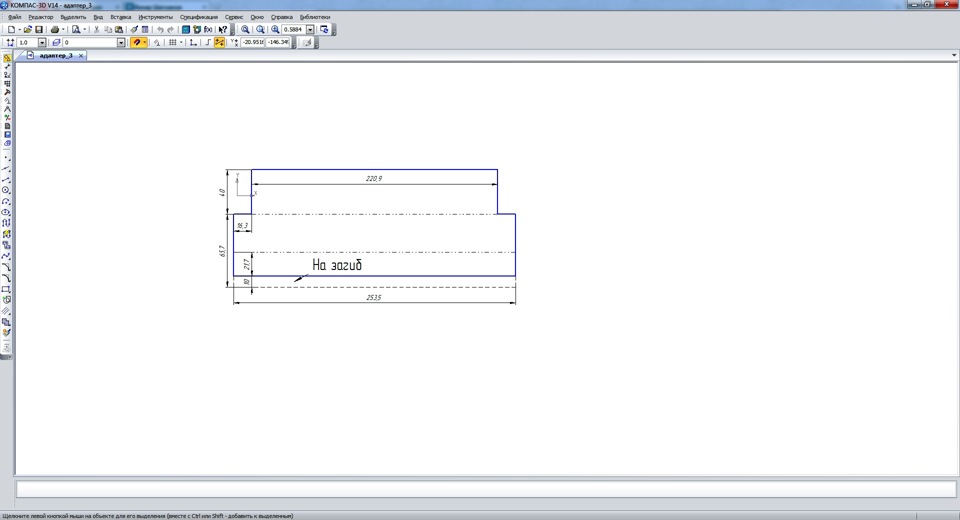Toggle the grid display button

point(173,42)
